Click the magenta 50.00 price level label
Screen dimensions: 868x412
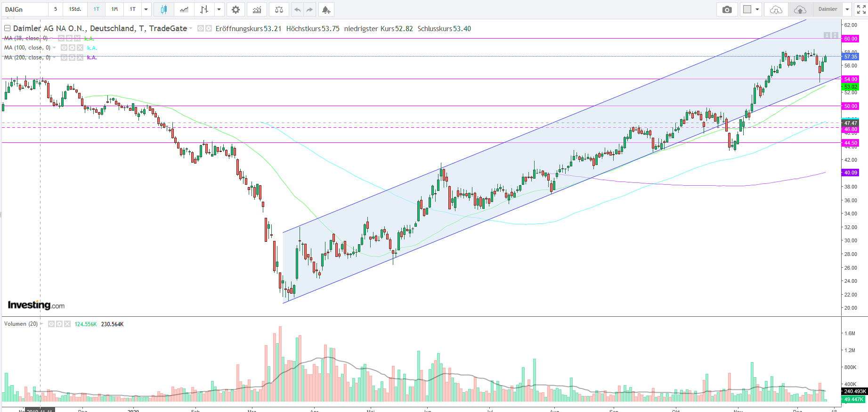(x=851, y=106)
